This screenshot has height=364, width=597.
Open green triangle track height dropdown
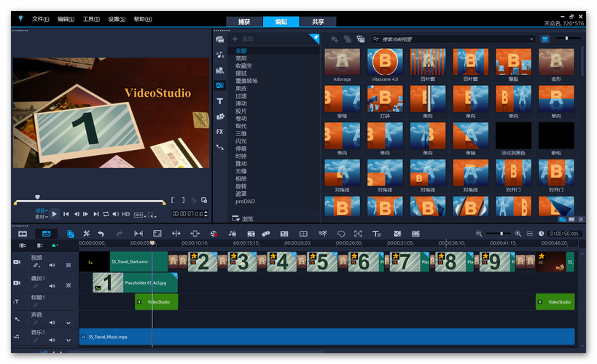pyautogui.click(x=55, y=245)
